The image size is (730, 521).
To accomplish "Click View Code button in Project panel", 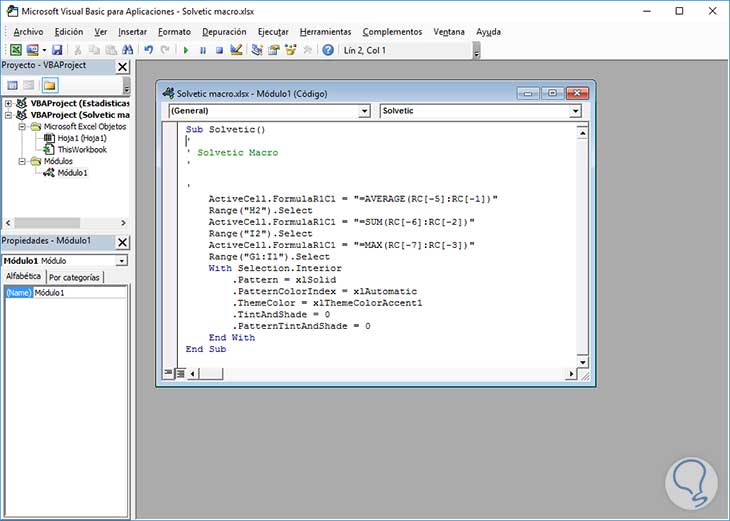I will (12, 85).
